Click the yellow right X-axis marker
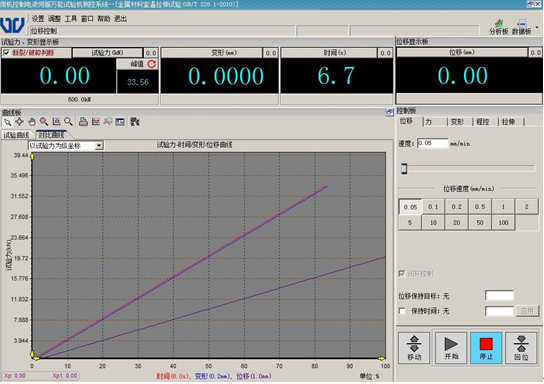Screen dimensions: 544x384 click(x=381, y=358)
